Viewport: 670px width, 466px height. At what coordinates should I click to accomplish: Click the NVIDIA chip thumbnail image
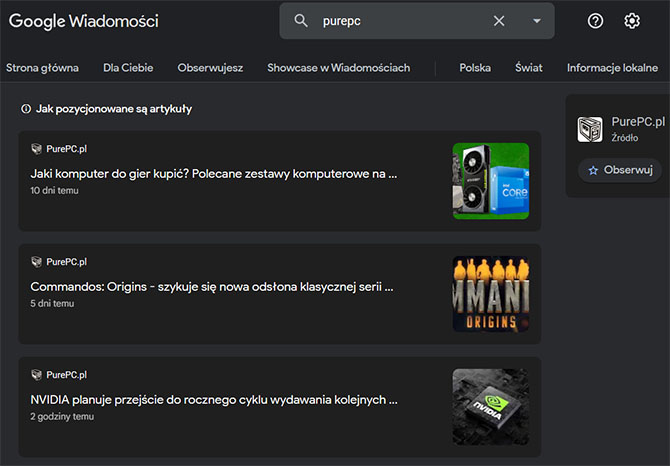click(491, 407)
